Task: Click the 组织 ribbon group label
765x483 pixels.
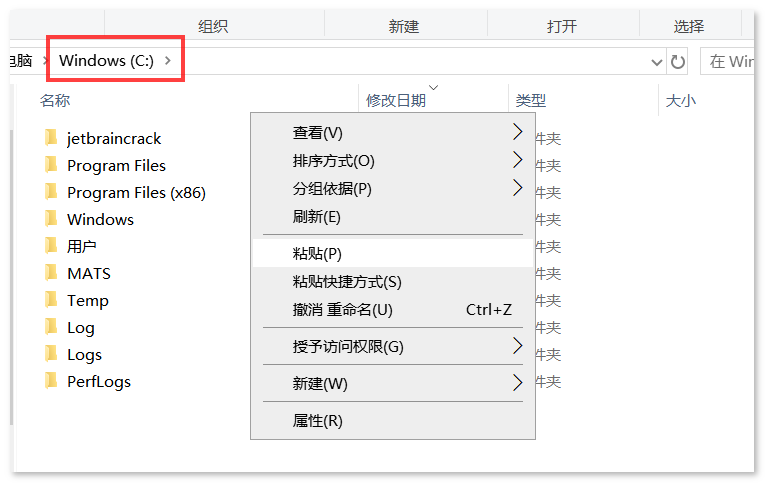Action: 213,26
